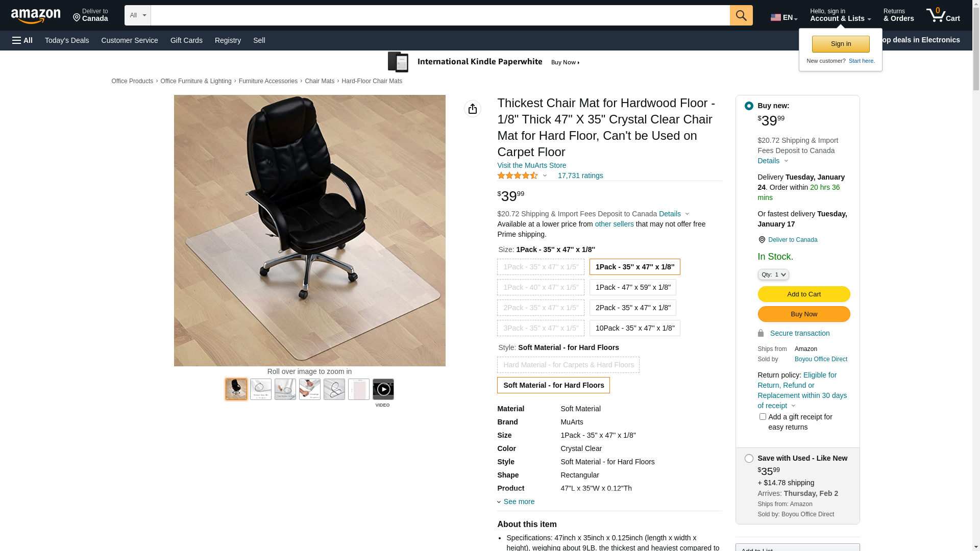980x551 pixels.
Task: Open the All hamburger menu
Action: pyautogui.click(x=22, y=40)
